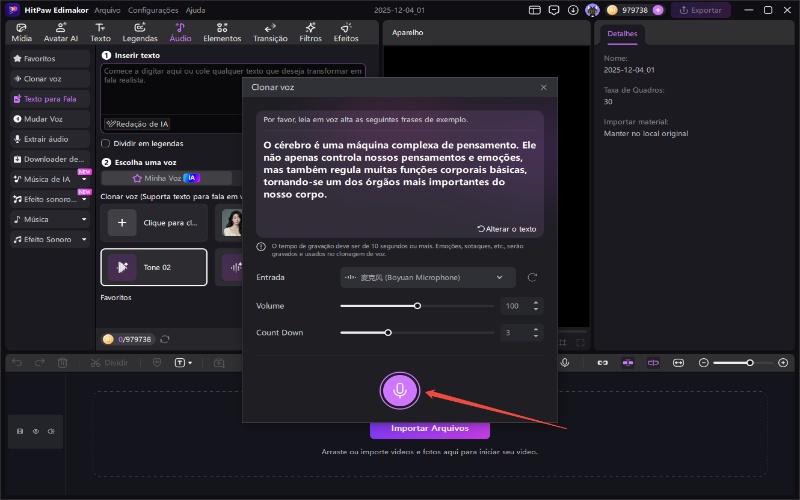Enable the Dividir em legendas checkbox

pos(106,143)
